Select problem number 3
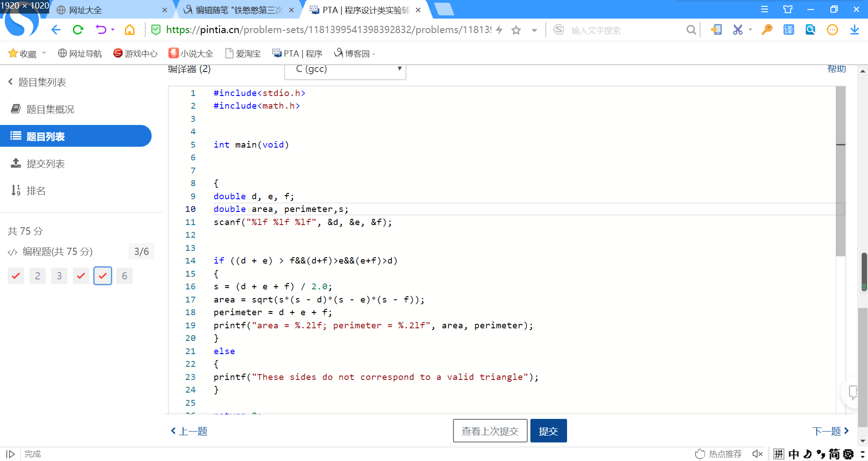The image size is (868, 461). point(59,276)
